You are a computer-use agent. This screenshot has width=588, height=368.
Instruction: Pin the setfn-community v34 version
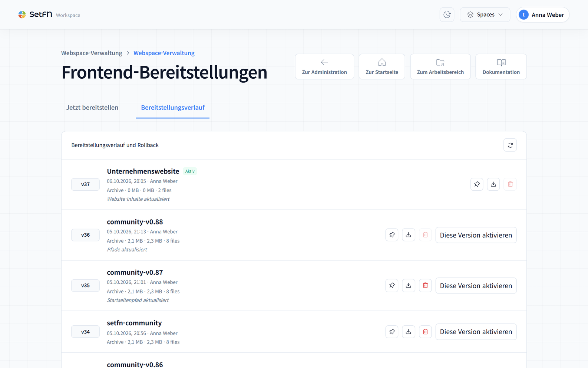tap(392, 332)
